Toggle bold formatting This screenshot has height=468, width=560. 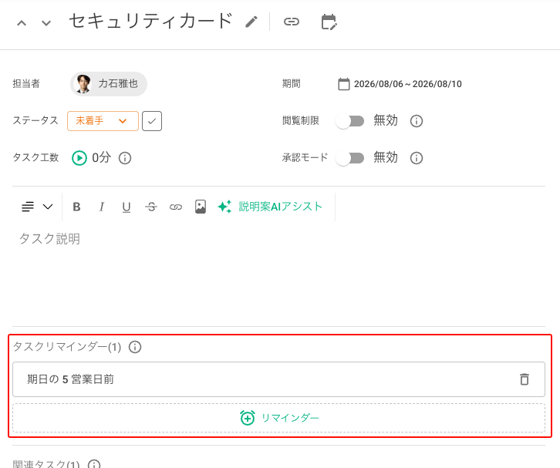76,206
